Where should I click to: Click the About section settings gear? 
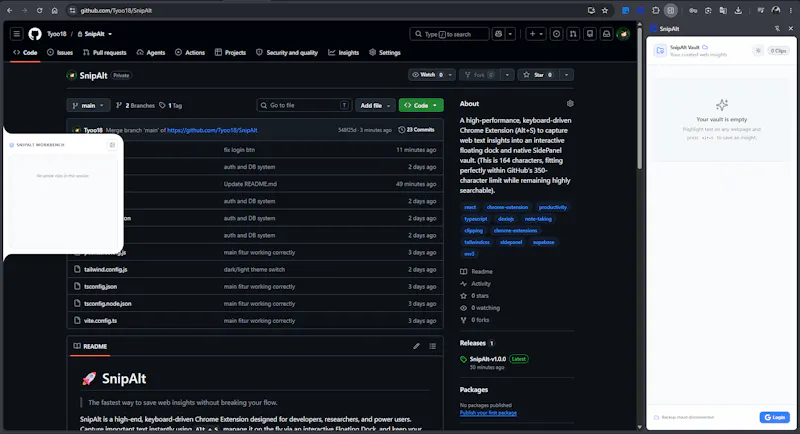tap(570, 104)
